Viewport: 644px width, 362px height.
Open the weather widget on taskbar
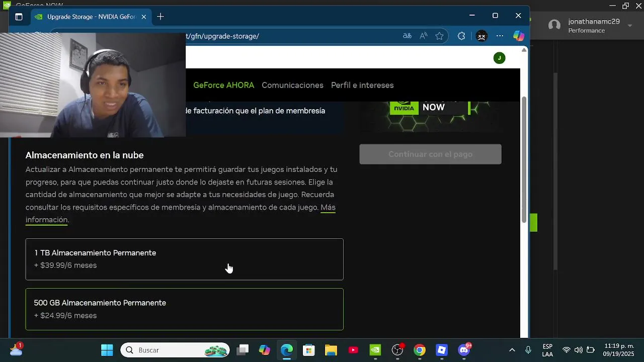16,350
